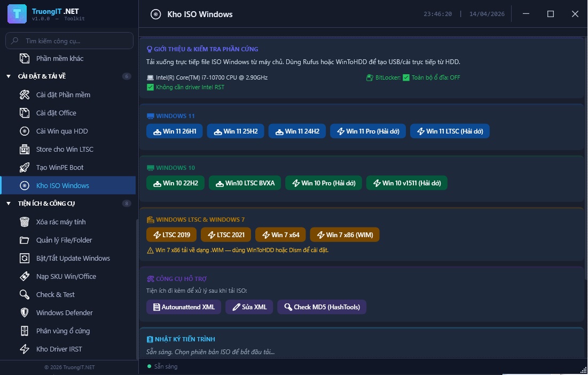Open the Cài Win qua HDD page
This screenshot has width=588, height=375.
(62, 131)
